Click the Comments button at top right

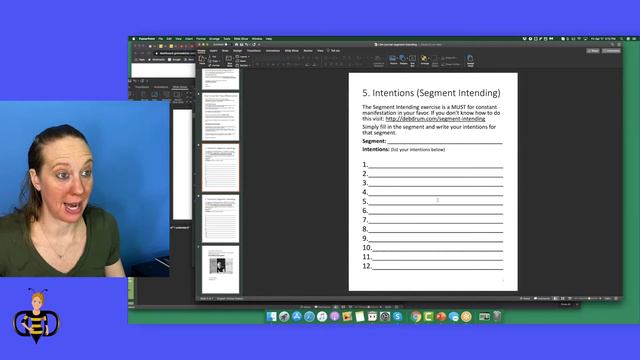(611, 51)
